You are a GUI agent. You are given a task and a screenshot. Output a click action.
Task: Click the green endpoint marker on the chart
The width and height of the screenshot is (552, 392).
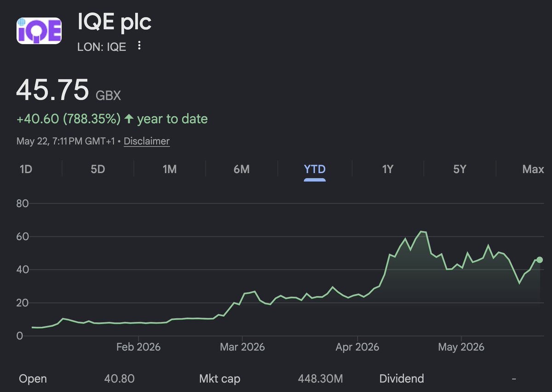pos(540,260)
